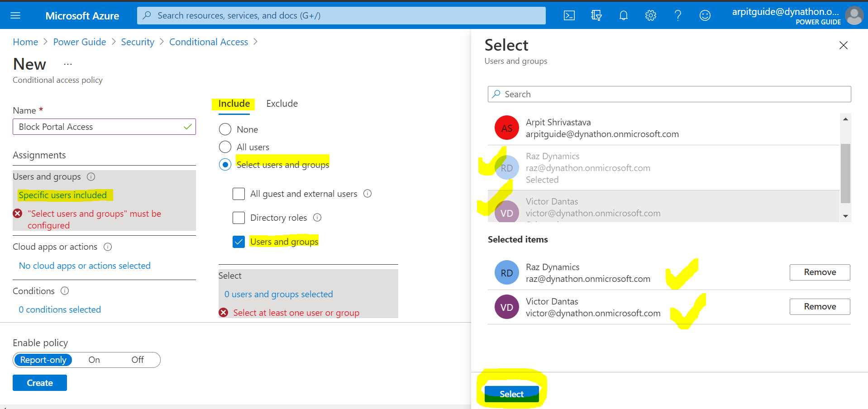This screenshot has width=868, height=409.
Task: Focus the global Azure search box
Action: (x=341, y=15)
